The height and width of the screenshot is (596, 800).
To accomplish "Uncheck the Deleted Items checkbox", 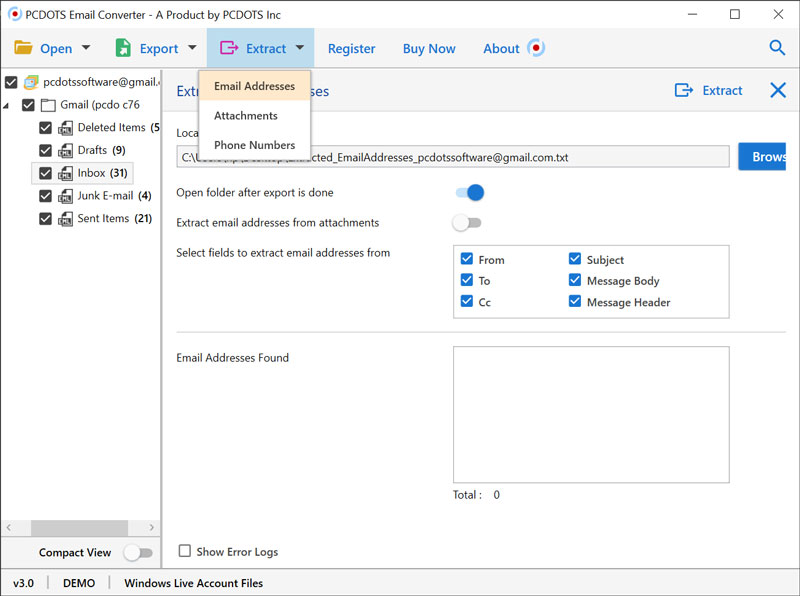I will (x=45, y=128).
